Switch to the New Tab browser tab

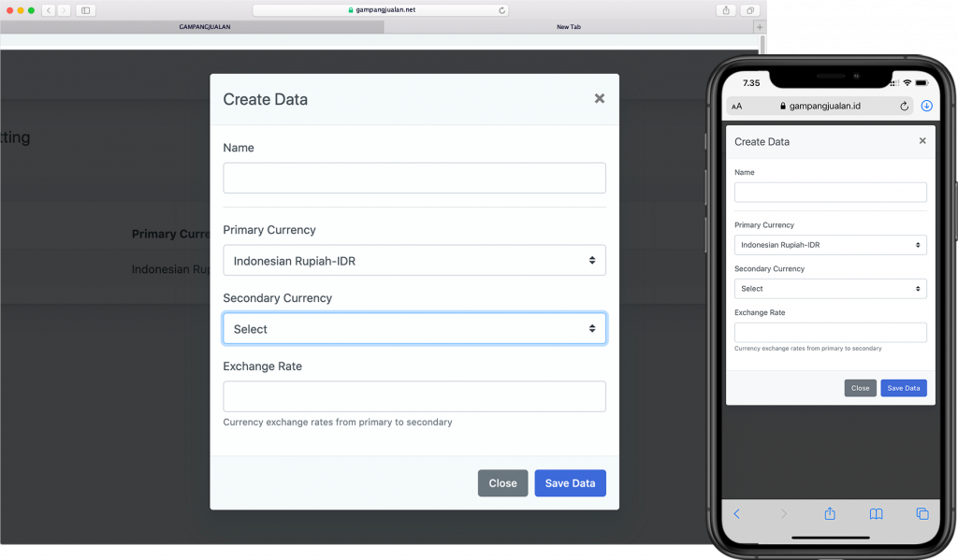(568, 27)
